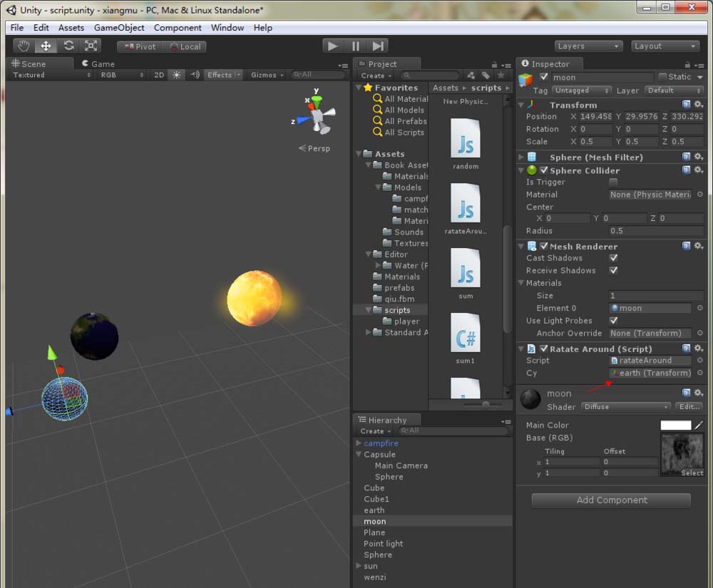This screenshot has height=588, width=713.
Task: Open Transform component gear settings
Action: pos(699,105)
